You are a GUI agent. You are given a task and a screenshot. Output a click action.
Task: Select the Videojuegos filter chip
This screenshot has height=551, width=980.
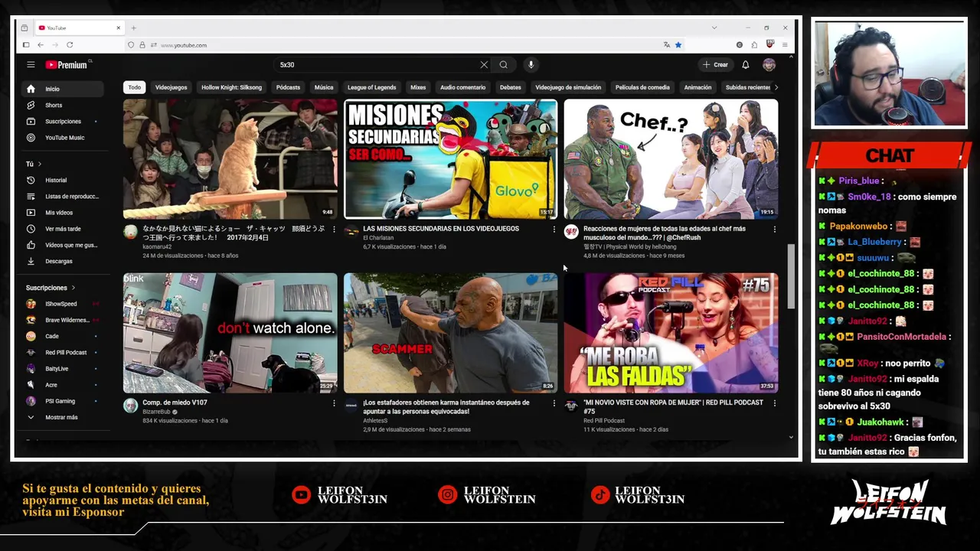tap(171, 87)
